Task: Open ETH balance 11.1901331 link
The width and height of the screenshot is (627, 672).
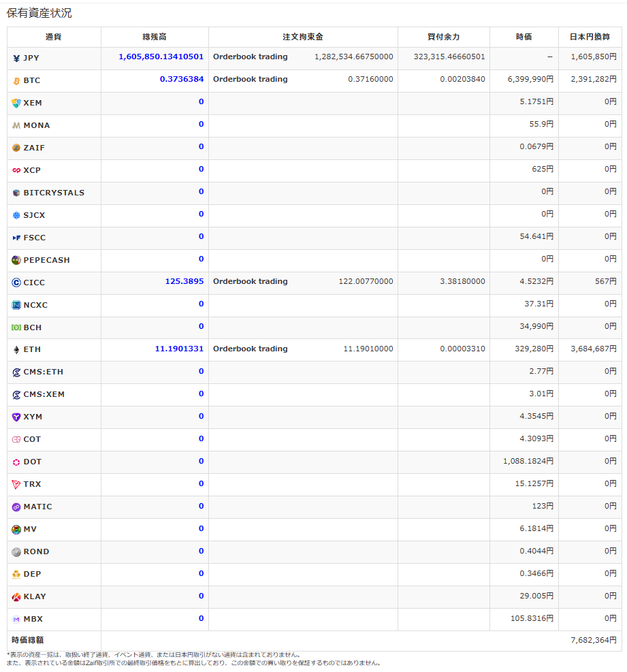Action: pos(179,349)
